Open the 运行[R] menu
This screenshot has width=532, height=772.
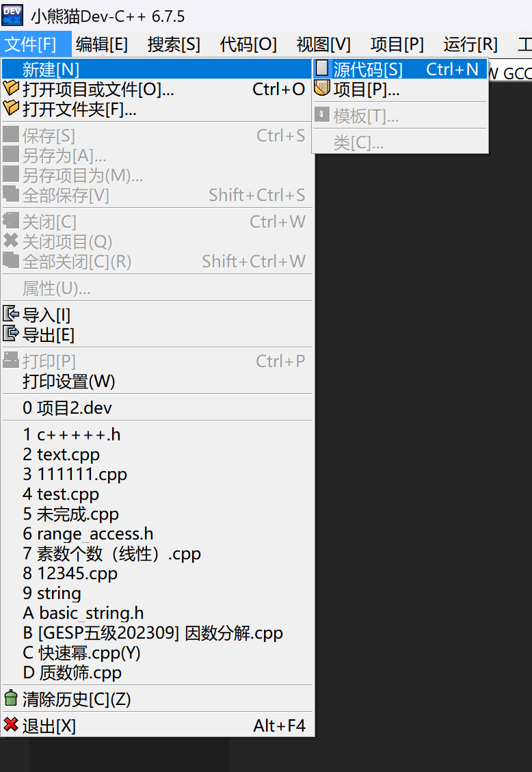pos(470,44)
